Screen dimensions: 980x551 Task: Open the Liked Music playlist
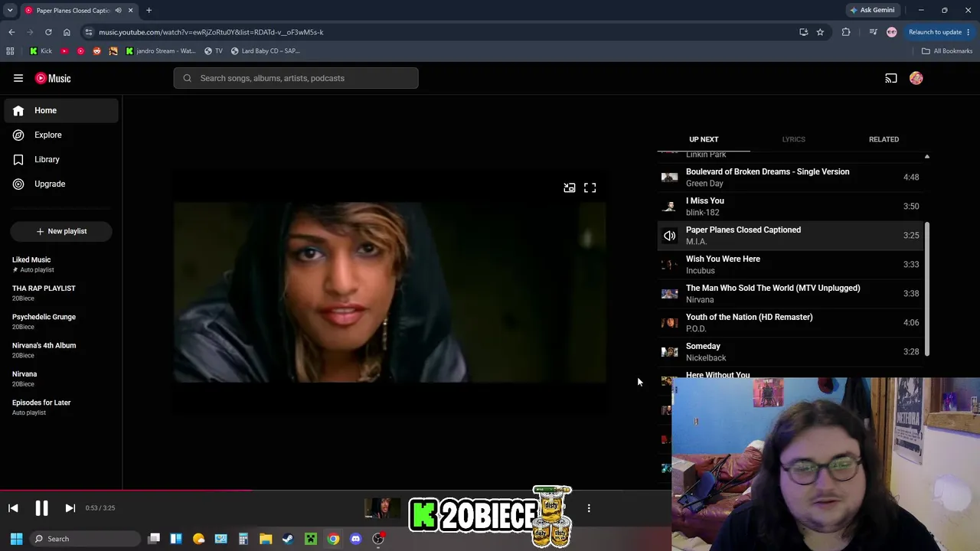point(61,264)
